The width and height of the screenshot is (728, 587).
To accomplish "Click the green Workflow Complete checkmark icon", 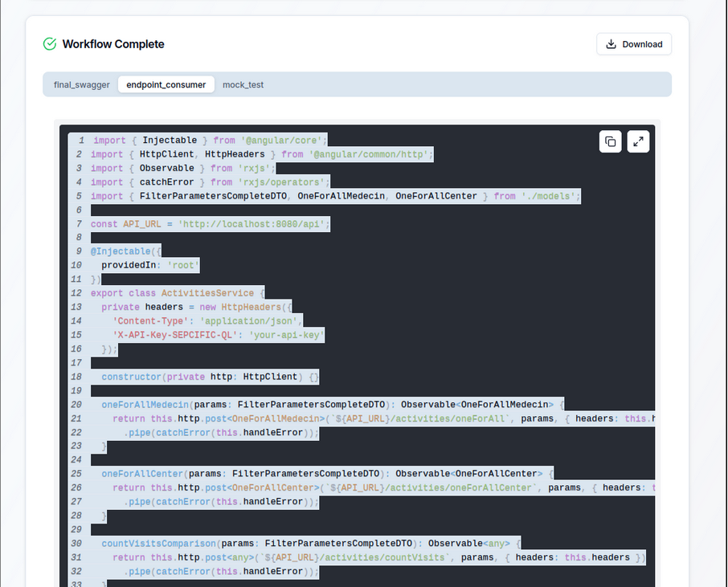I will 50,44.
